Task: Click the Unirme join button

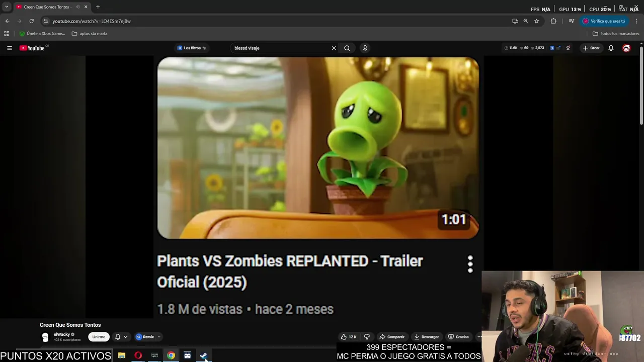Action: click(99, 337)
